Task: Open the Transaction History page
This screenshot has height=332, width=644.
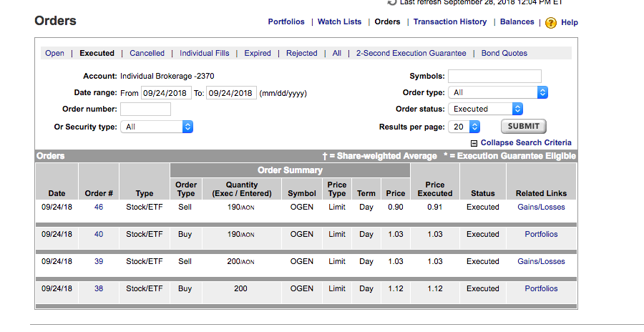Action: pos(450,21)
